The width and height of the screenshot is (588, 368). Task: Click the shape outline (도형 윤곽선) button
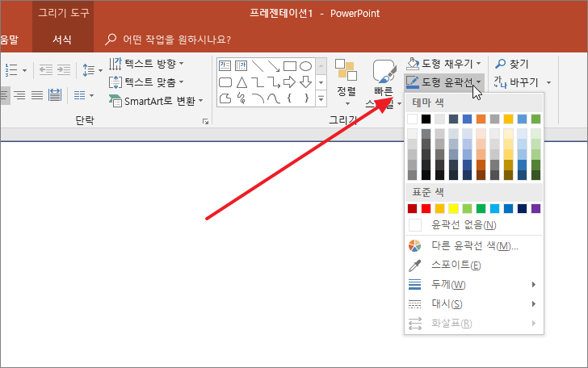[x=443, y=82]
